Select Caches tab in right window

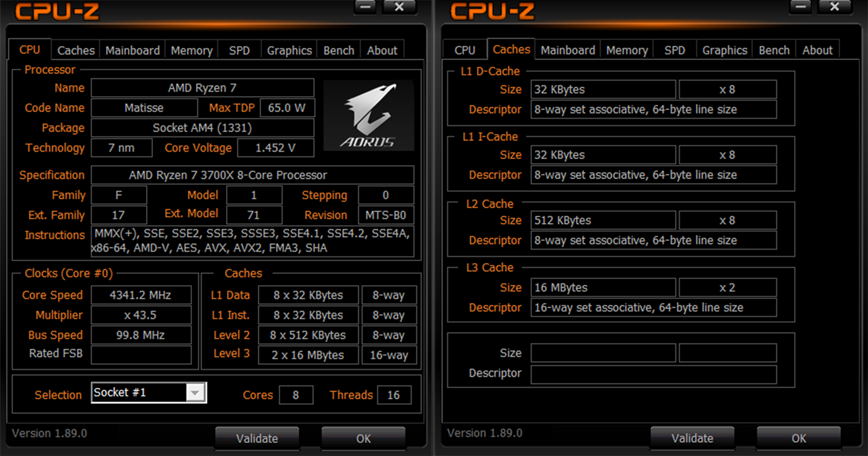click(511, 49)
